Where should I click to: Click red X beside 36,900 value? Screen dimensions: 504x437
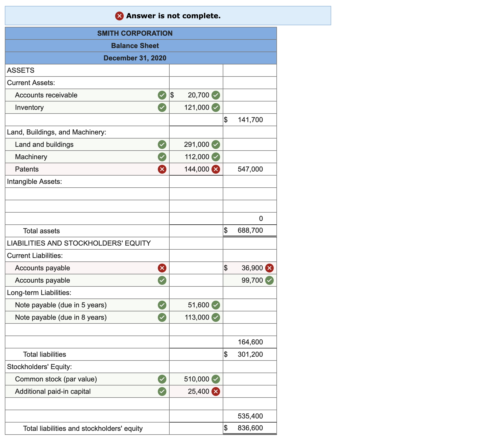[269, 268]
